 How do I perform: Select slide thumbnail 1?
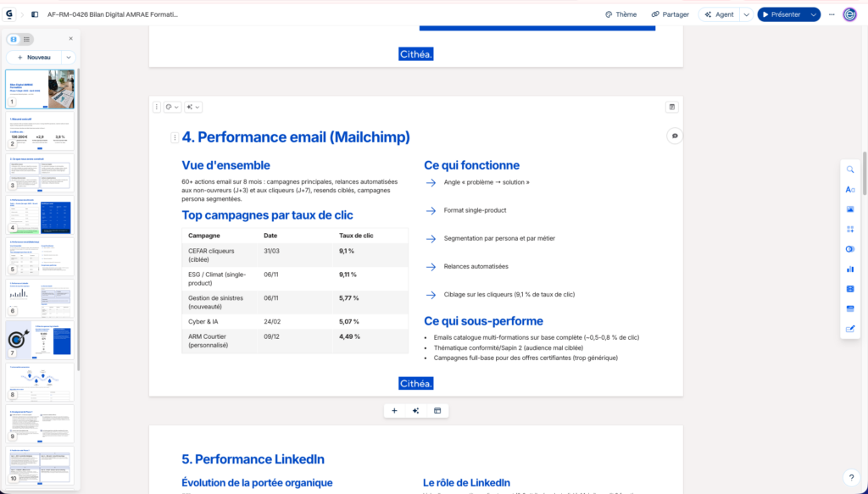tap(40, 88)
